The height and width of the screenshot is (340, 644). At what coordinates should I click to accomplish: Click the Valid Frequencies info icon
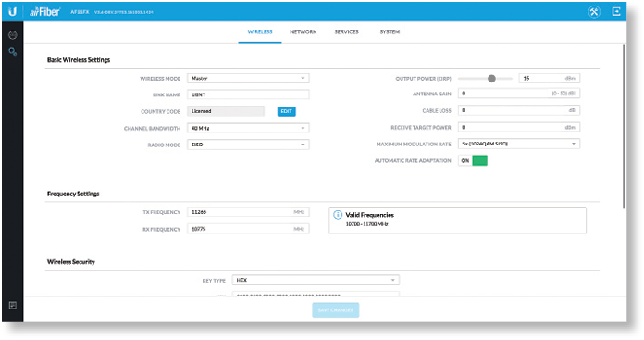pyautogui.click(x=338, y=215)
